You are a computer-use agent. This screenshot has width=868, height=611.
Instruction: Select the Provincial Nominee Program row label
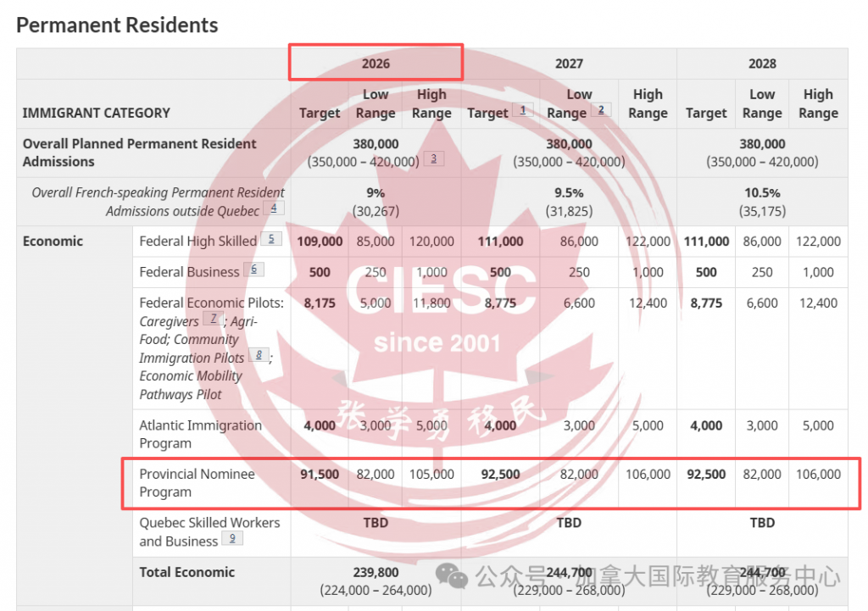pos(197,483)
